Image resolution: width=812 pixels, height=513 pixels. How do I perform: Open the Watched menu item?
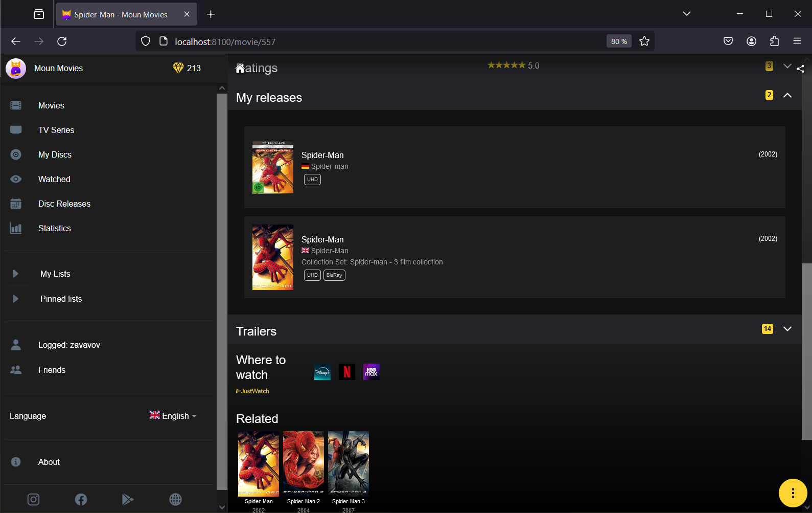coord(54,179)
